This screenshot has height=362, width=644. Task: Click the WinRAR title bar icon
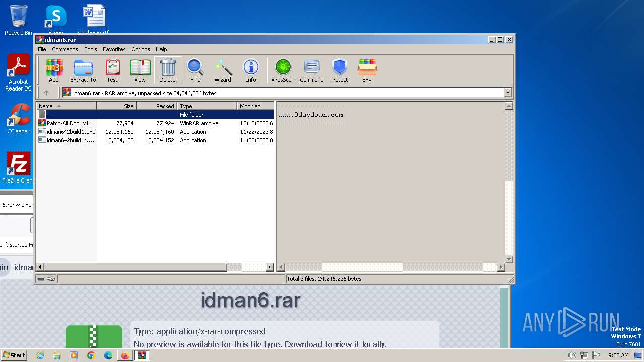coord(40,40)
